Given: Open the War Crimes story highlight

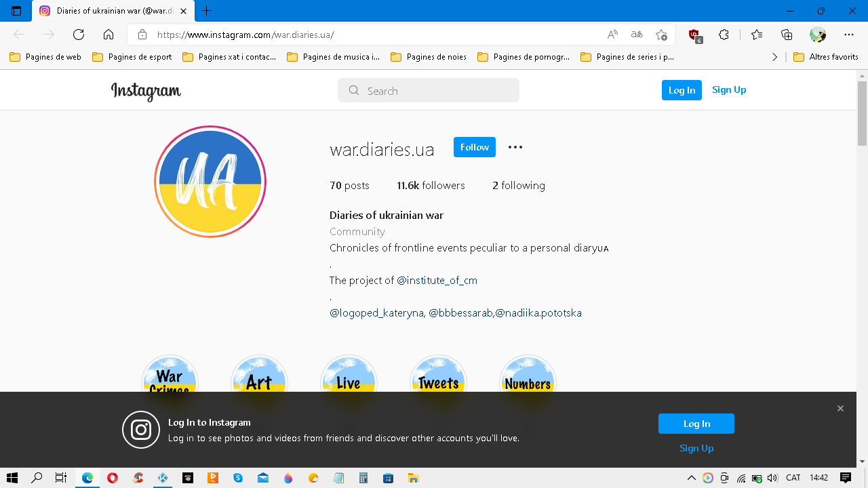Looking at the screenshot, I should click(170, 375).
